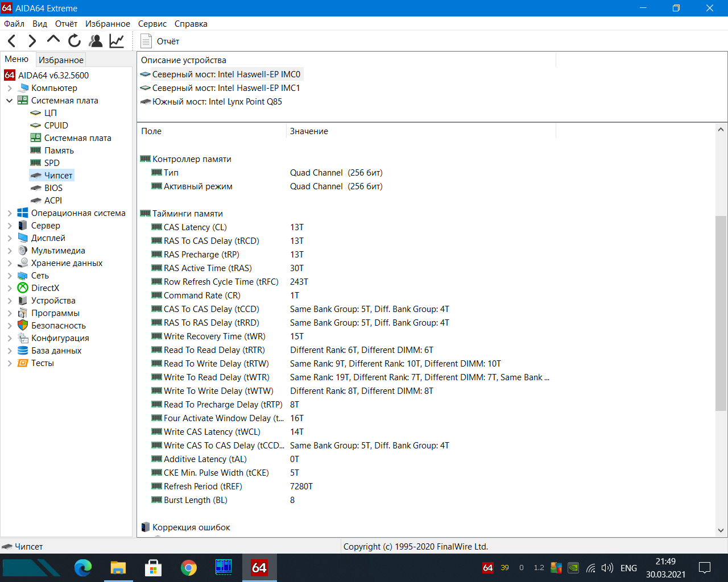Open the graph chart toolbar icon
The height and width of the screenshot is (582, 728).
pyautogui.click(x=117, y=41)
